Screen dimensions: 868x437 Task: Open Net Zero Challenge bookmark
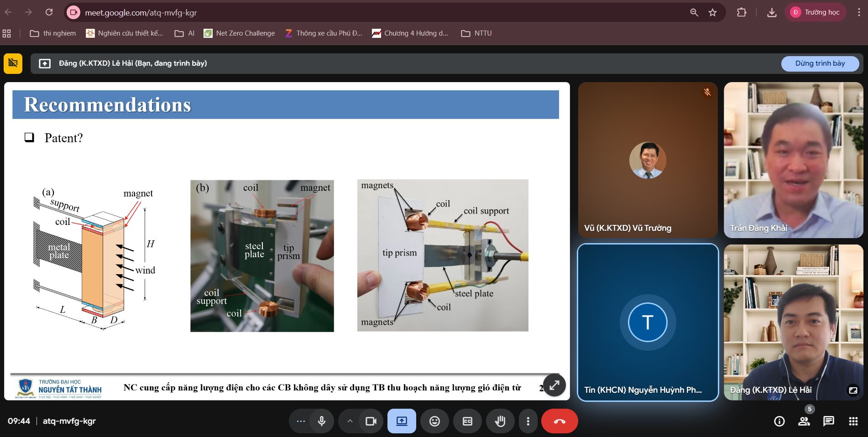240,33
